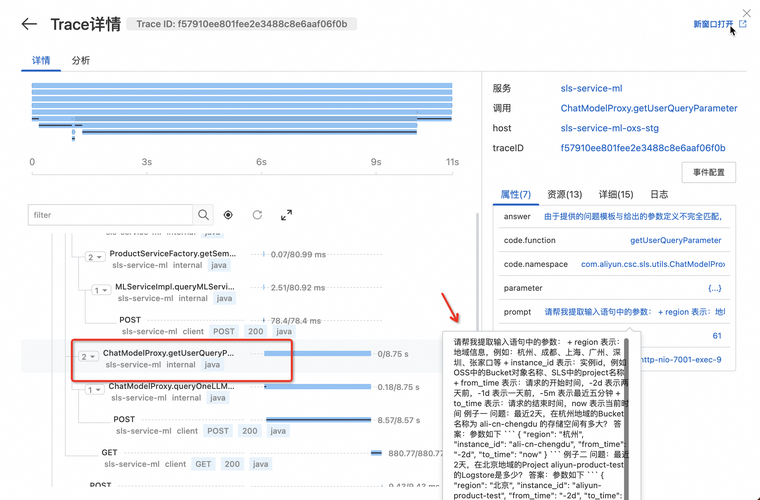
Task: Collapse ProductServiceFactory.getSem... children toggle
Action: click(x=95, y=257)
